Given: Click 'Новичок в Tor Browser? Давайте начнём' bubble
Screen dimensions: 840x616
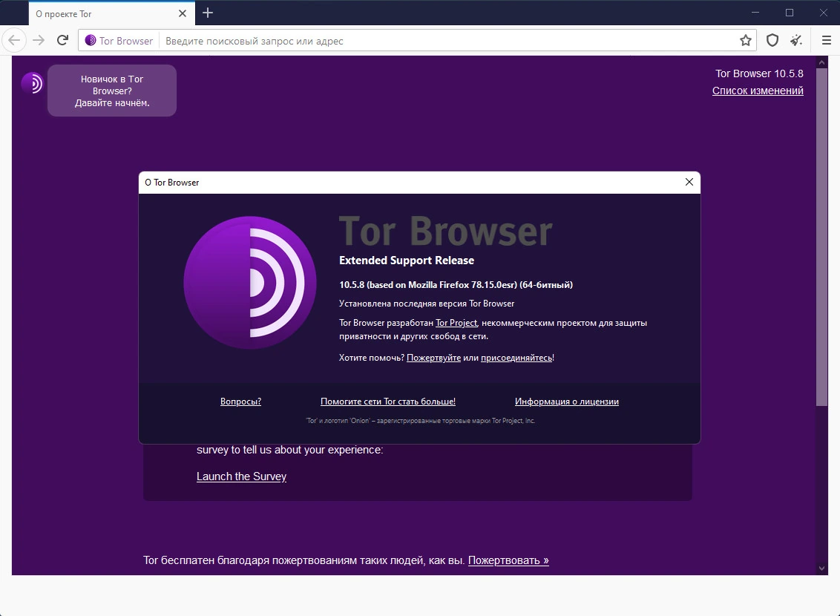Looking at the screenshot, I should 112,91.
